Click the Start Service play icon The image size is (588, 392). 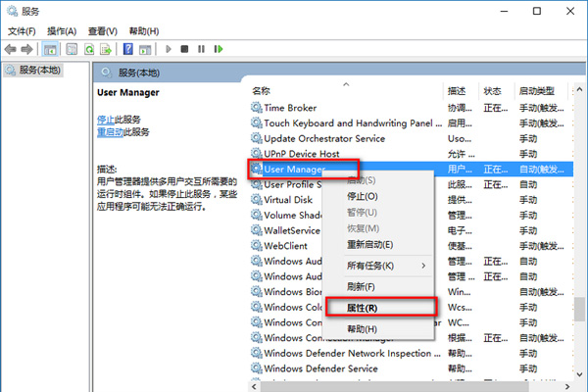tap(169, 49)
